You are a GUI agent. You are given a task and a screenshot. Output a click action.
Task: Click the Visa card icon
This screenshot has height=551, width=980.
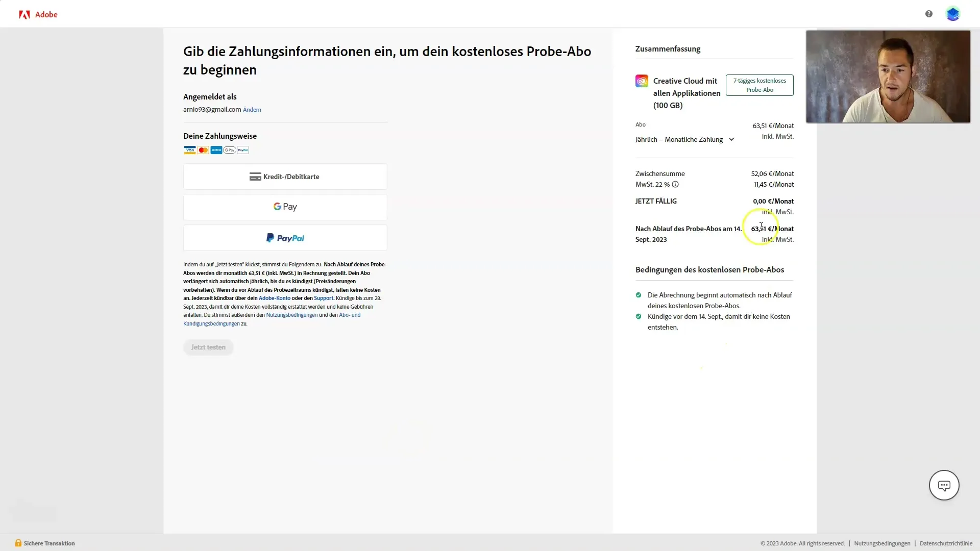190,150
